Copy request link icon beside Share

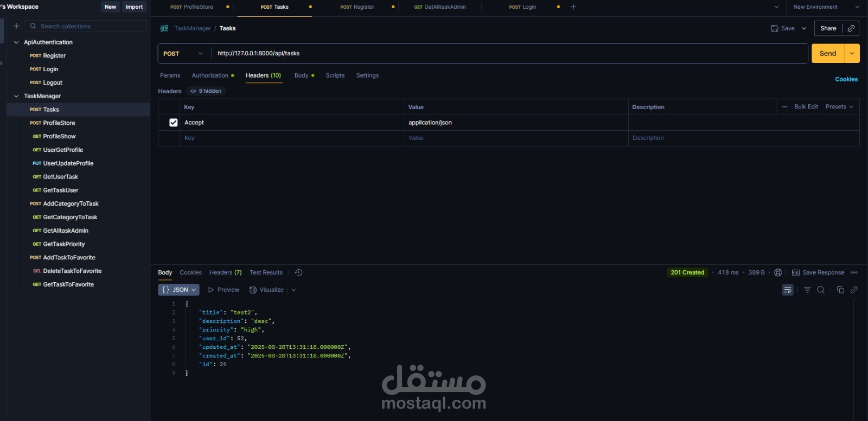(851, 28)
